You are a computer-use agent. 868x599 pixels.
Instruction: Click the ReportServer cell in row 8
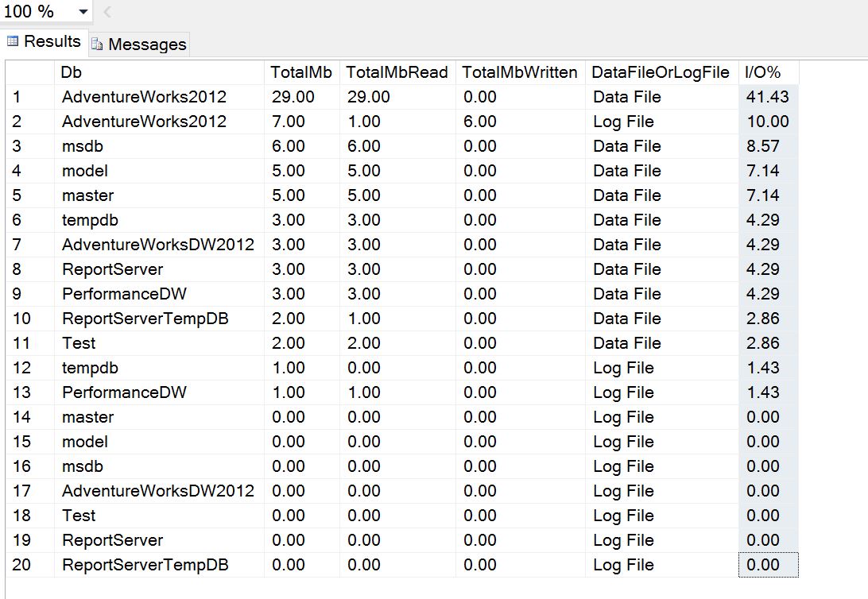pos(160,269)
